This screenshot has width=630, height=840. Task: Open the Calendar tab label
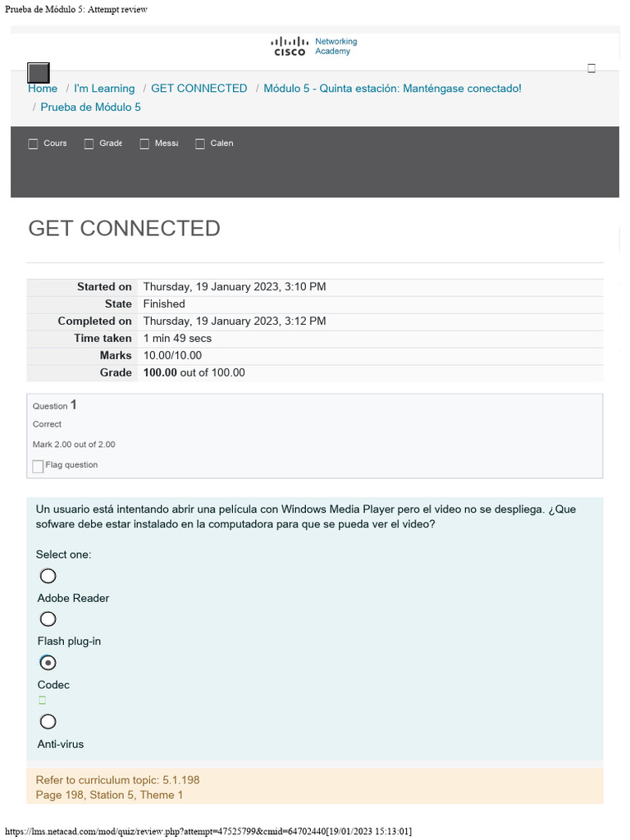[x=221, y=144]
